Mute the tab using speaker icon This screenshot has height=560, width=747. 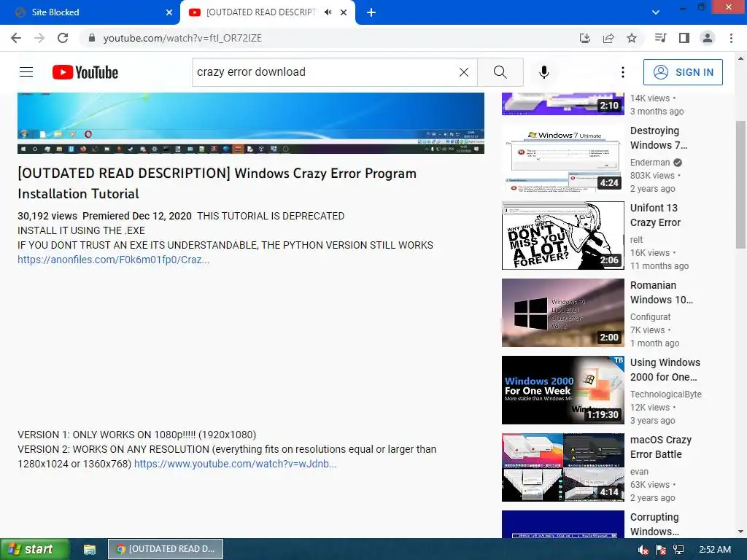(x=328, y=12)
